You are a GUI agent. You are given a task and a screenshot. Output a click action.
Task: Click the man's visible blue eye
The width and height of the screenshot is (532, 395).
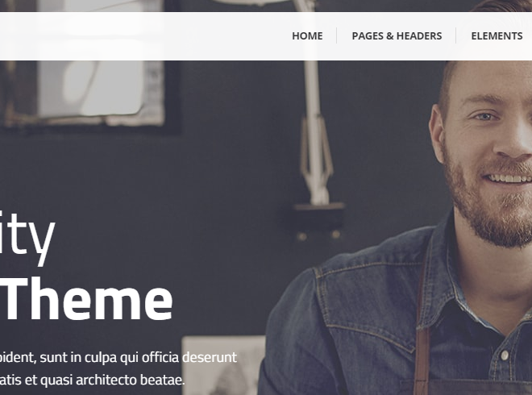485,117
